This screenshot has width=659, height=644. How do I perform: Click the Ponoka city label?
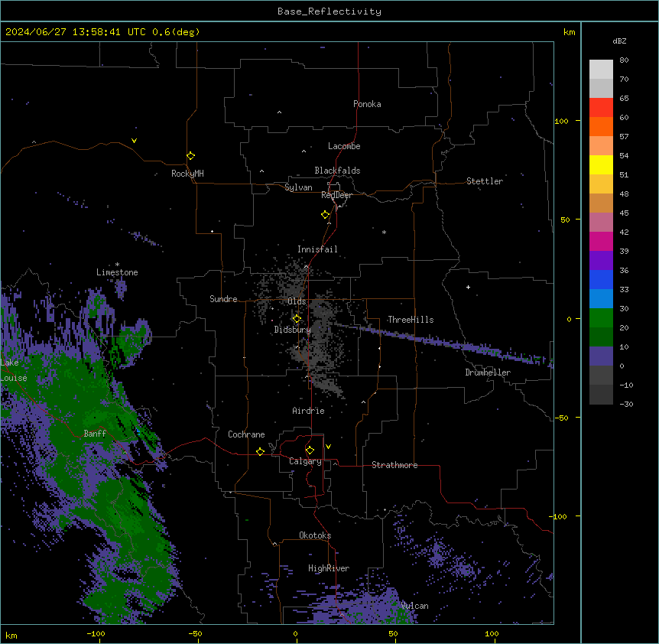367,104
